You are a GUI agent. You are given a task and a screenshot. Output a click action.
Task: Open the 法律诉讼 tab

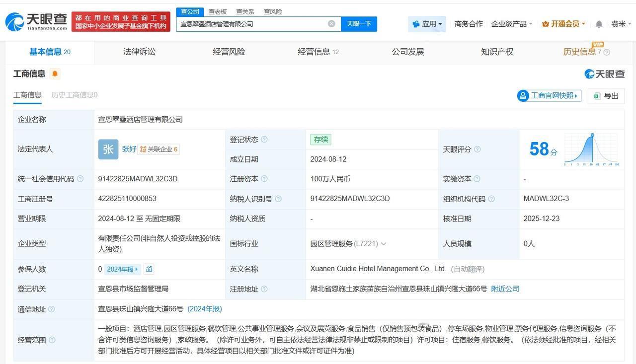tap(139, 52)
